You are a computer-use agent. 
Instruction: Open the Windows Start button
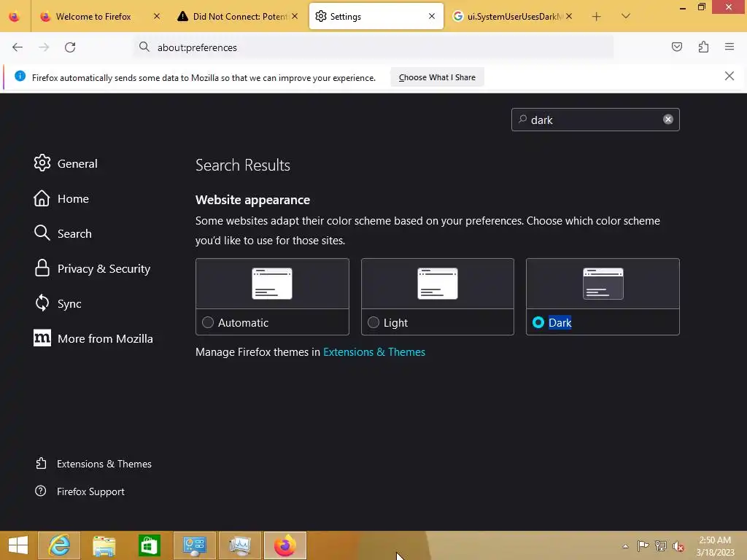tap(18, 545)
